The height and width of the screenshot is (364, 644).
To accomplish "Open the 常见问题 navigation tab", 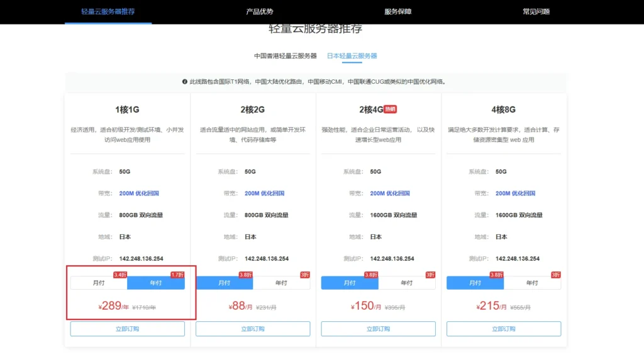I will (536, 11).
